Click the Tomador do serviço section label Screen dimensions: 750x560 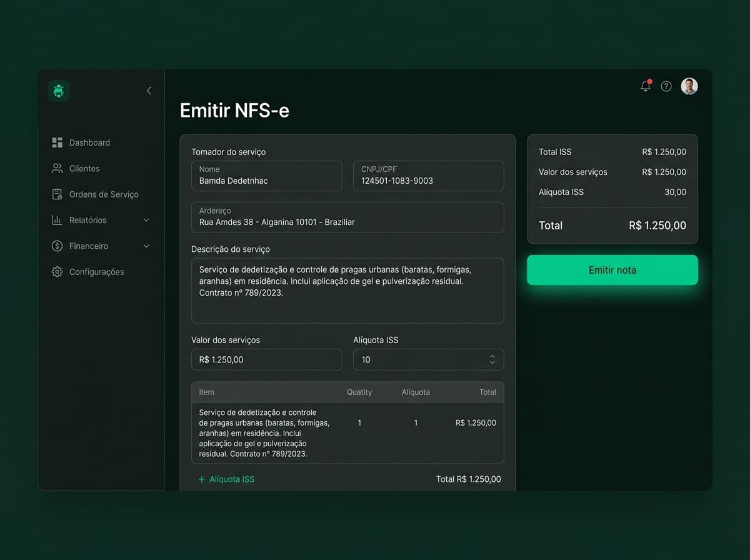(229, 152)
